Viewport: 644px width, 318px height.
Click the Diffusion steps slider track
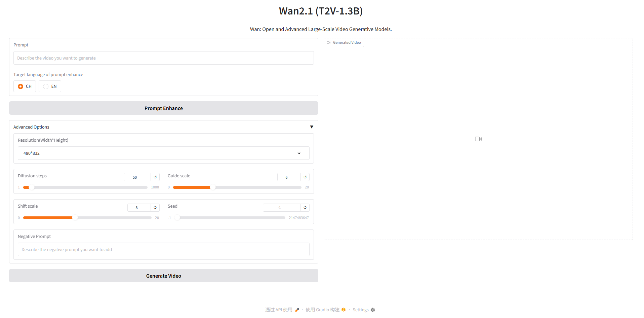point(85,187)
